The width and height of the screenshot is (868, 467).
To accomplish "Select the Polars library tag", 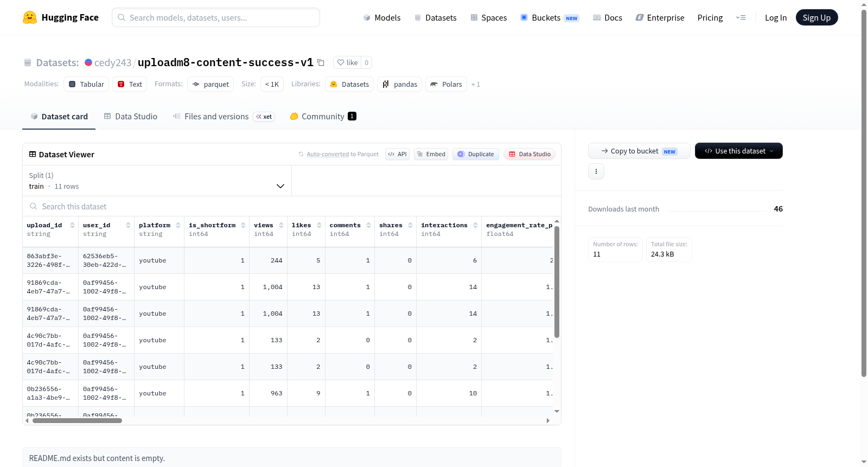I will point(446,84).
